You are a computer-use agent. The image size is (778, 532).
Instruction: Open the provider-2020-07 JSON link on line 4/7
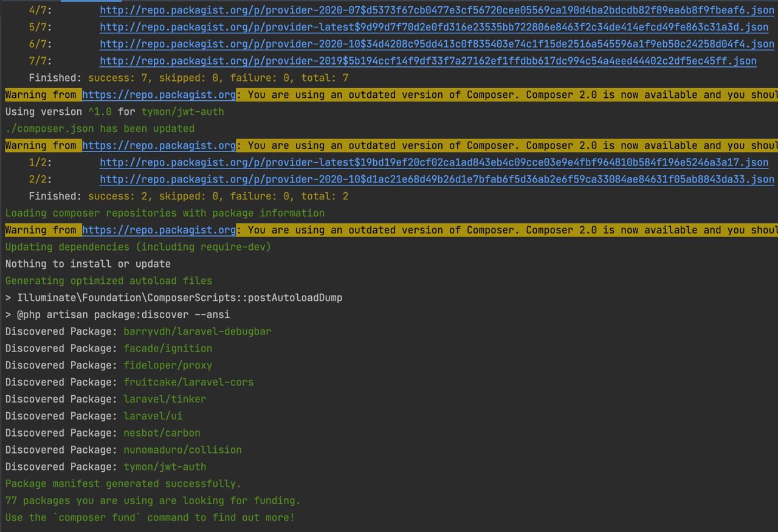tap(437, 10)
